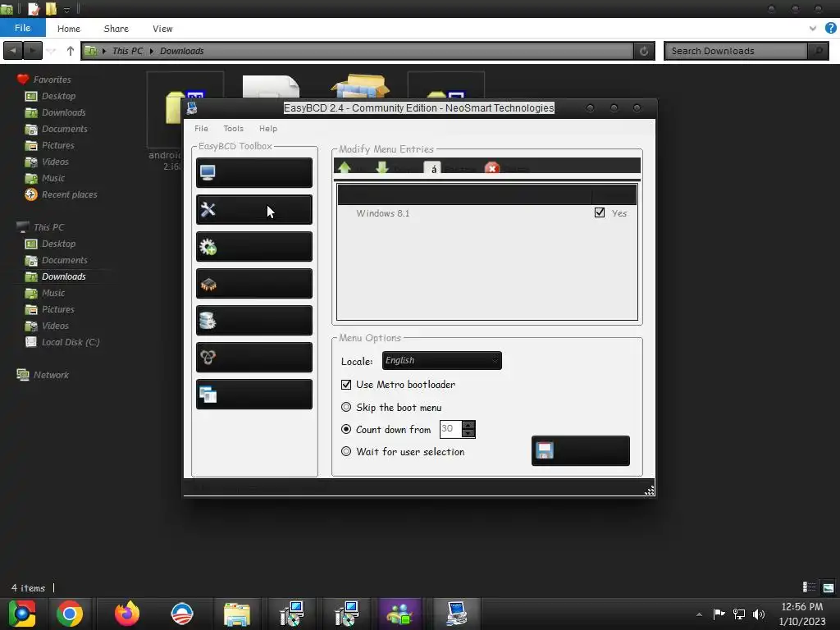Open EasyBCD Help menu
This screenshot has width=840, height=630.
point(268,129)
